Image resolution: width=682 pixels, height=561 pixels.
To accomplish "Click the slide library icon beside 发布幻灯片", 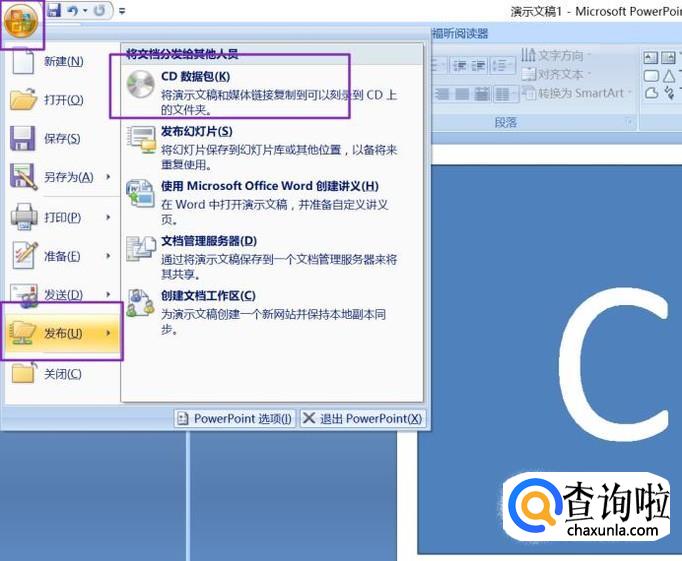I will click(141, 139).
